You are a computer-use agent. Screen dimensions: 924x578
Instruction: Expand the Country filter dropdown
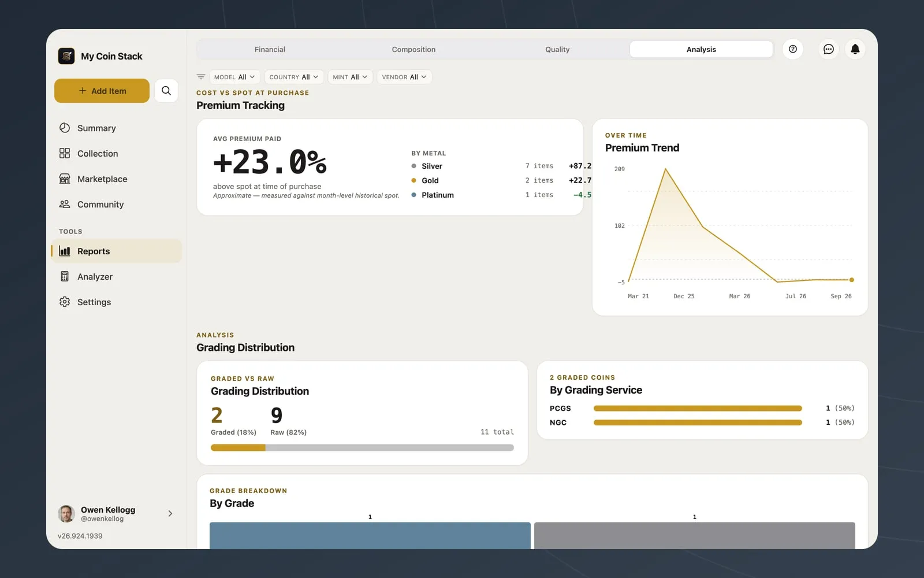294,77
